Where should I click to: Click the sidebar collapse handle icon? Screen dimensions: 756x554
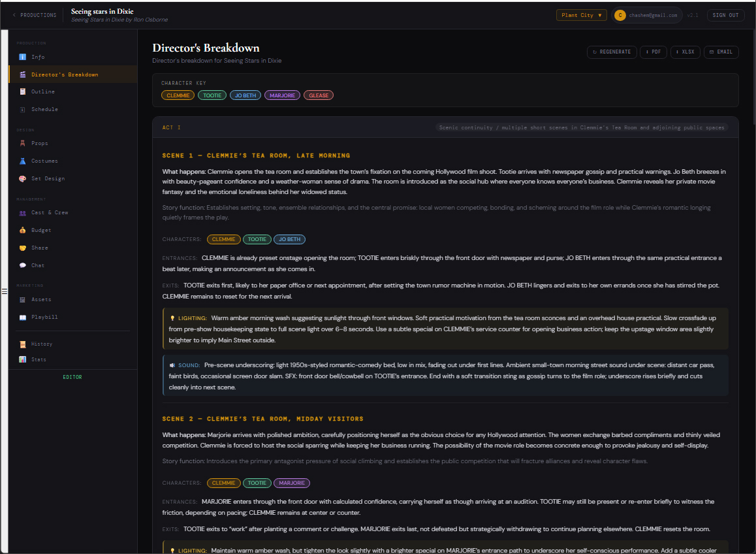5,291
